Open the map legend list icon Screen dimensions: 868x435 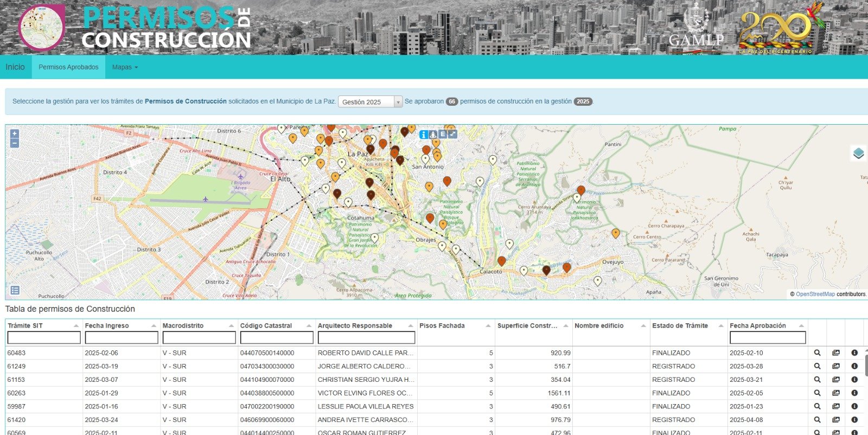point(15,290)
